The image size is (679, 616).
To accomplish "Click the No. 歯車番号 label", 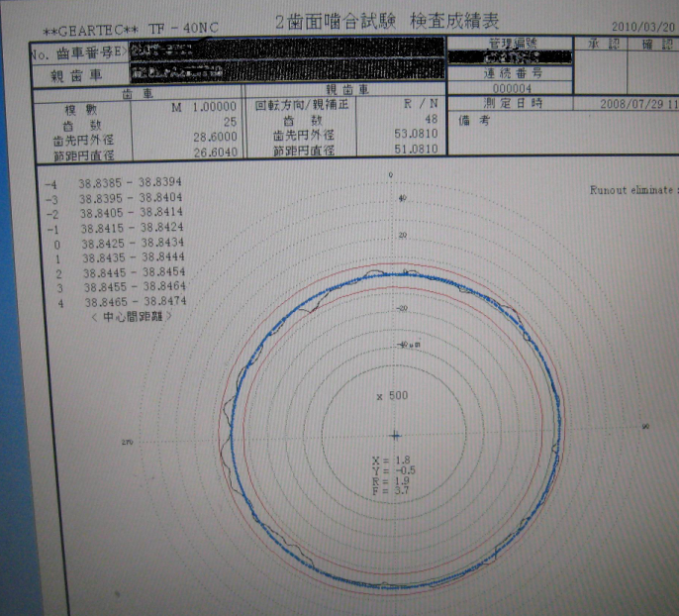I will tap(79, 52).
